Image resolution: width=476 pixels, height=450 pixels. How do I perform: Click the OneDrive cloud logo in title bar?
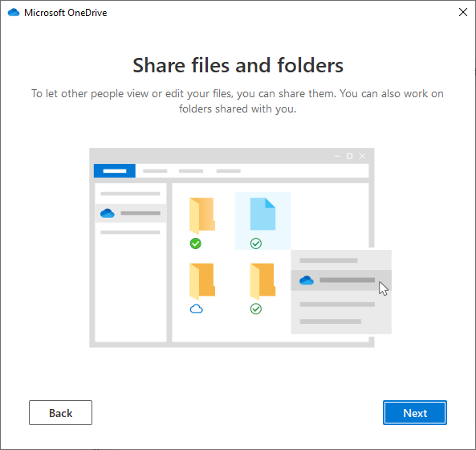click(14, 13)
